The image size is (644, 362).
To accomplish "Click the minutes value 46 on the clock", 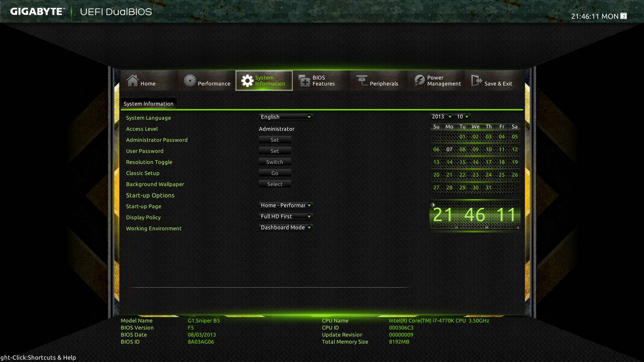I will 475,215.
